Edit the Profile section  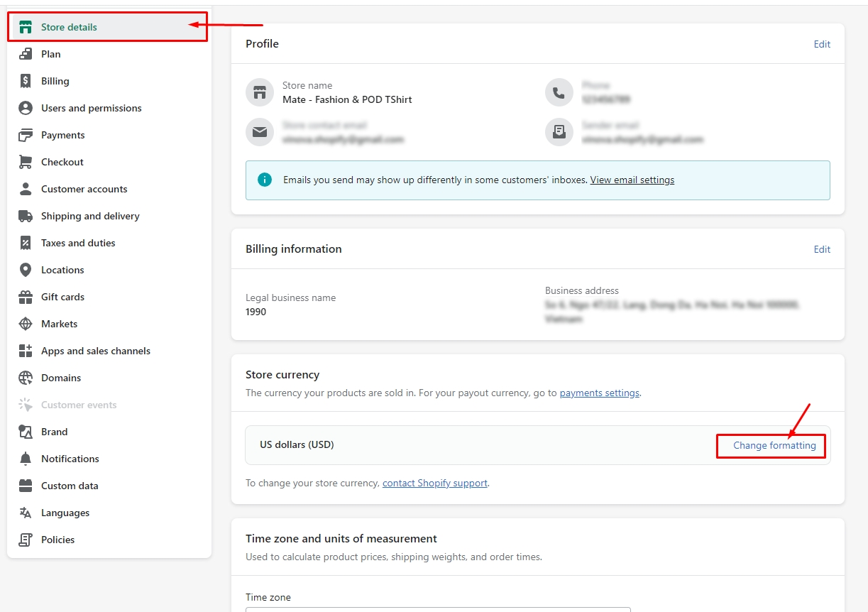pos(822,44)
